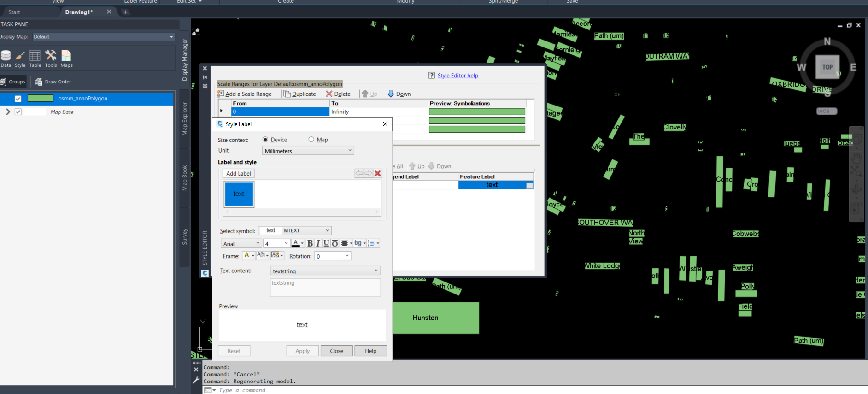Click Delete scale range button

[338, 94]
